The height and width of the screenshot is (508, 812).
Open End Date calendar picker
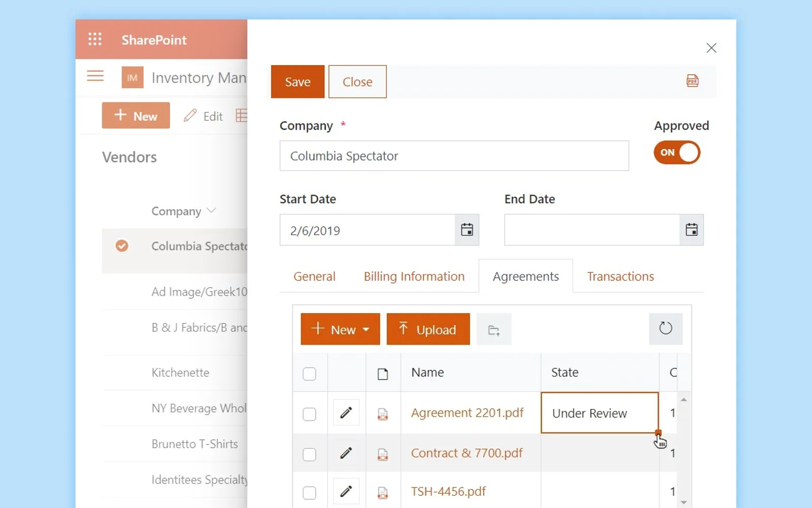pyautogui.click(x=691, y=230)
